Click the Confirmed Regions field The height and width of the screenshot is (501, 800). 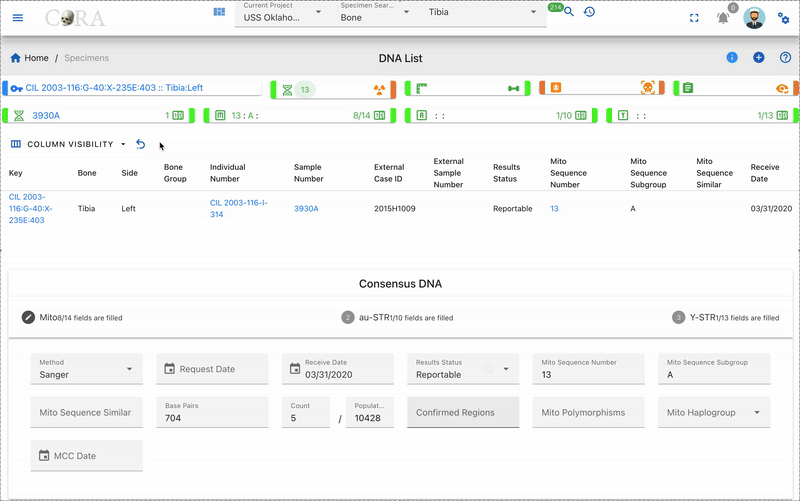pos(463,412)
